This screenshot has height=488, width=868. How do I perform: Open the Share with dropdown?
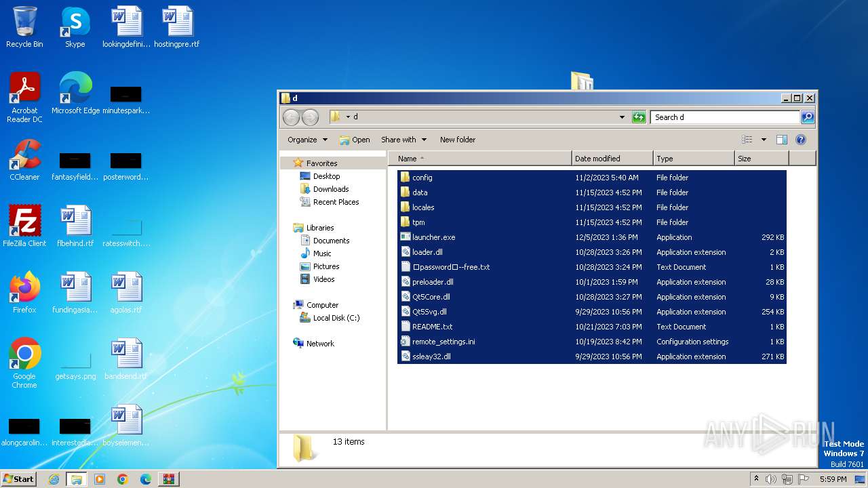click(403, 140)
